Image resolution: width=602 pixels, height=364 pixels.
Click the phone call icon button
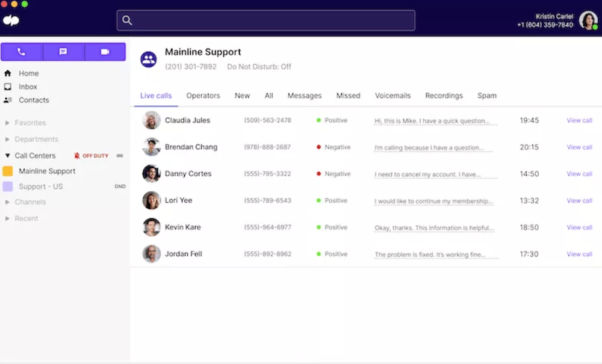pos(22,52)
